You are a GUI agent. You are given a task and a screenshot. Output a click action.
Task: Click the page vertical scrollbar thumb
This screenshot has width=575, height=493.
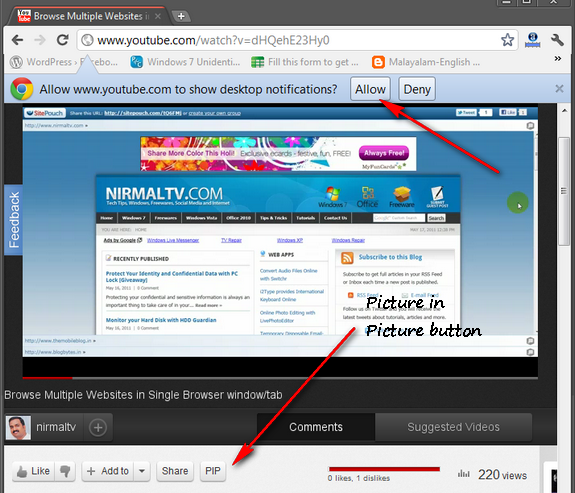(x=564, y=191)
